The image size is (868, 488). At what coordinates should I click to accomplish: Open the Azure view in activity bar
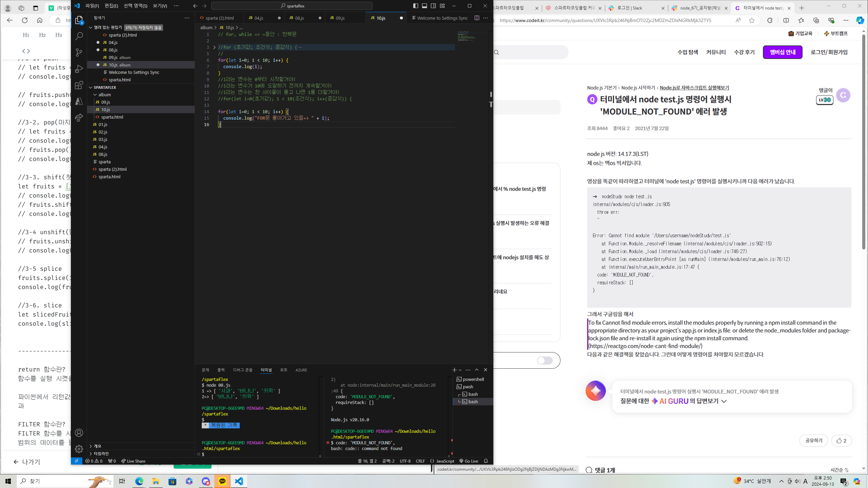(x=79, y=101)
